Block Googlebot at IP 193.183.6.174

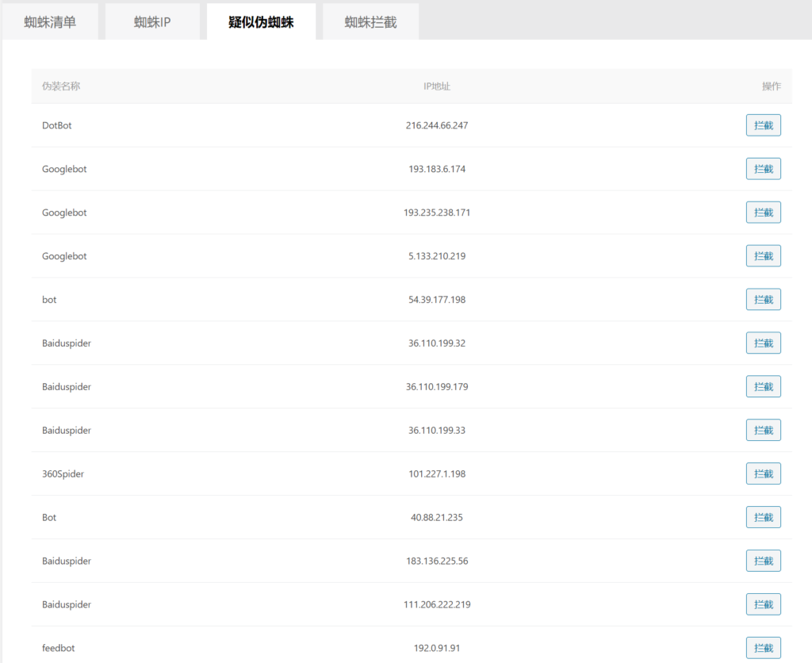tap(763, 169)
